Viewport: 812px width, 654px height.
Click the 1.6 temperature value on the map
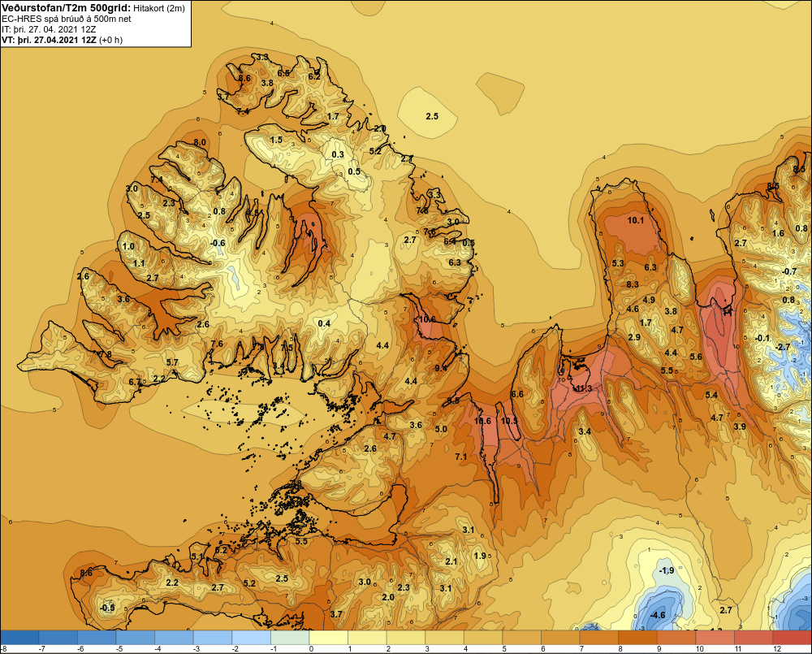click(779, 233)
